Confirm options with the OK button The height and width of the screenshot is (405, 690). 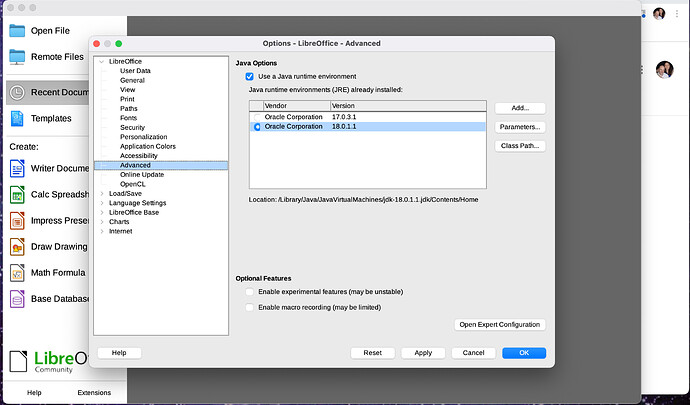click(524, 353)
